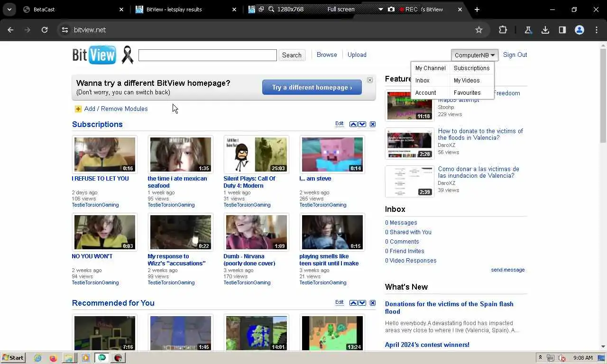Select My Channel from user menu
The height and width of the screenshot is (364, 607).
430,68
